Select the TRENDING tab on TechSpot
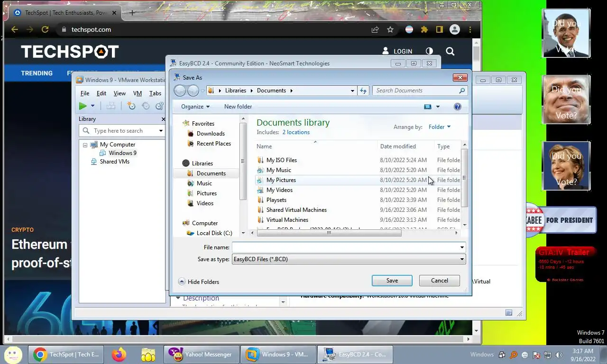The width and height of the screenshot is (607, 364). pyautogui.click(x=37, y=73)
